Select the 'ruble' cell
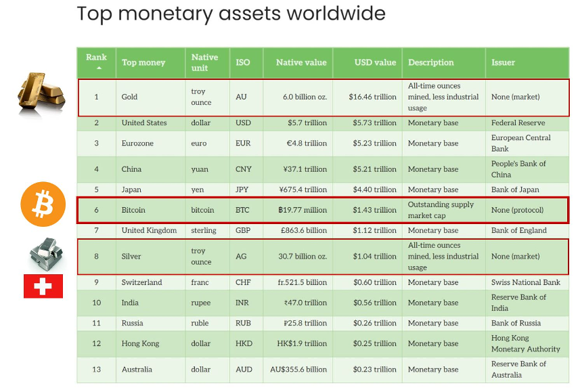 click(x=208, y=324)
